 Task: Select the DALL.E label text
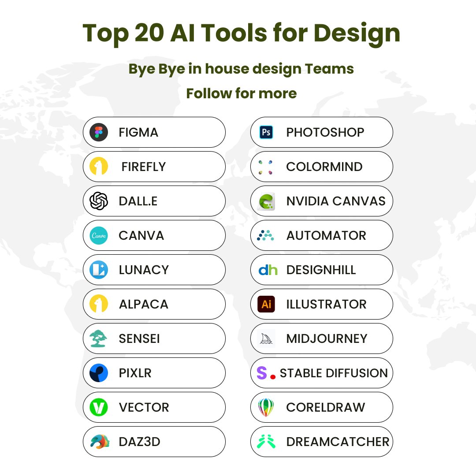click(138, 201)
